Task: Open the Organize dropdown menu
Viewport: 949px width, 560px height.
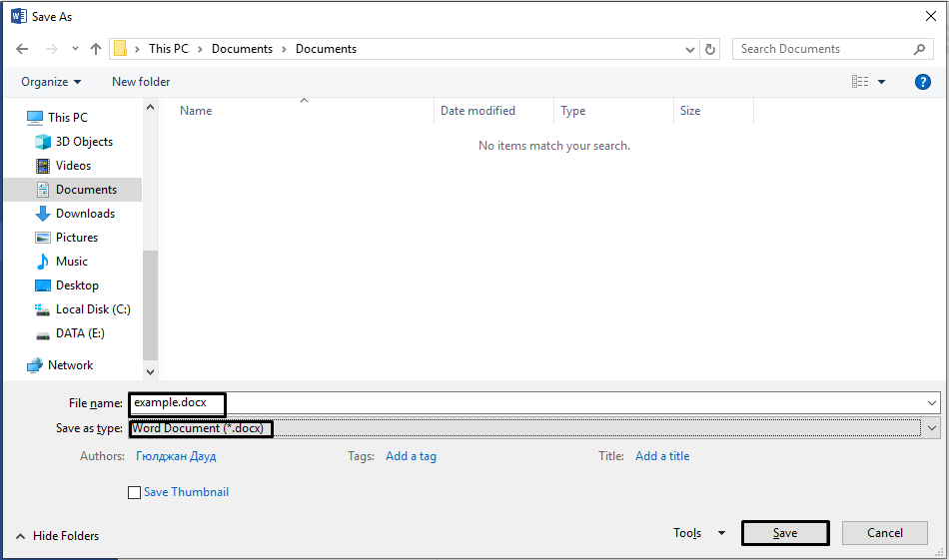Action: coord(51,82)
